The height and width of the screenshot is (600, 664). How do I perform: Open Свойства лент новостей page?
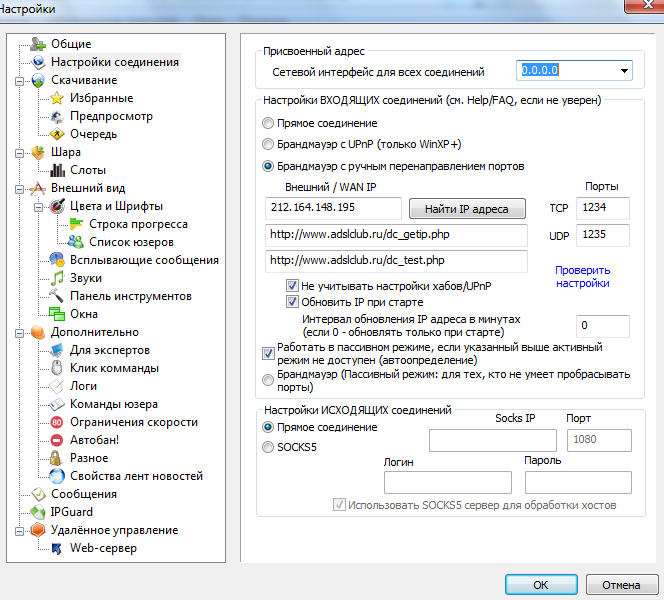[136, 476]
